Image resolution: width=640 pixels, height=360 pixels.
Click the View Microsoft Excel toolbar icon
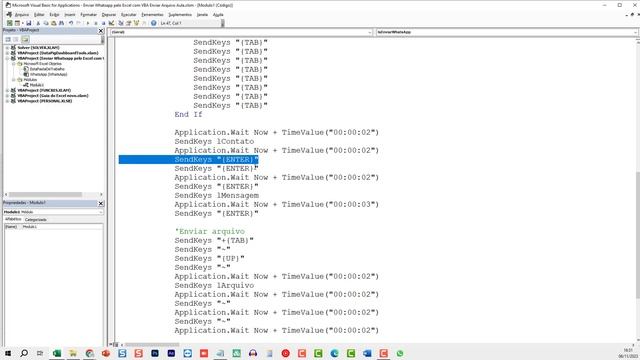pos(10,23)
